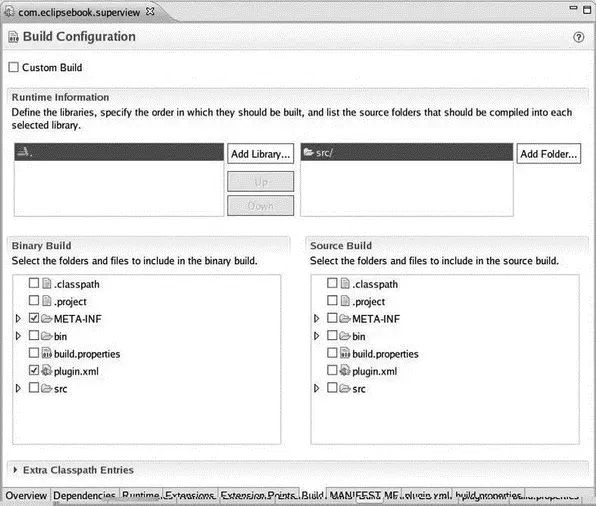
Task: Click the Build Configuration header icon
Action: [x=13, y=37]
